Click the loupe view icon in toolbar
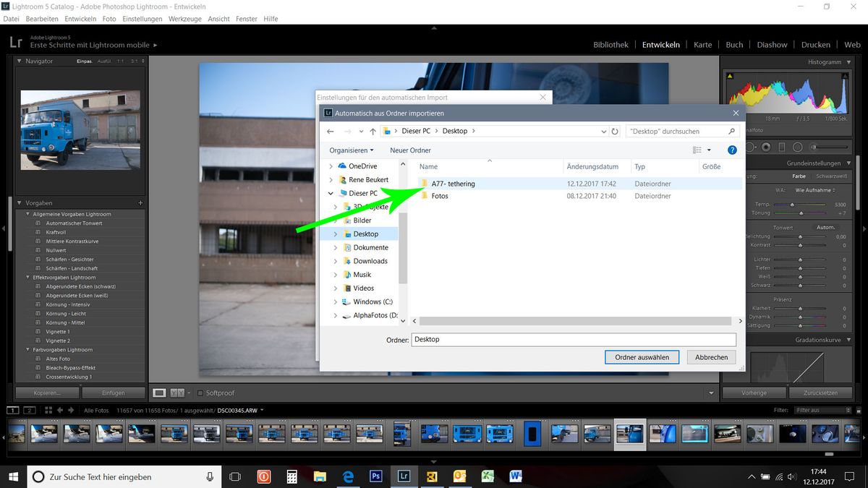Viewport: 868px width, 488px height. [159, 393]
